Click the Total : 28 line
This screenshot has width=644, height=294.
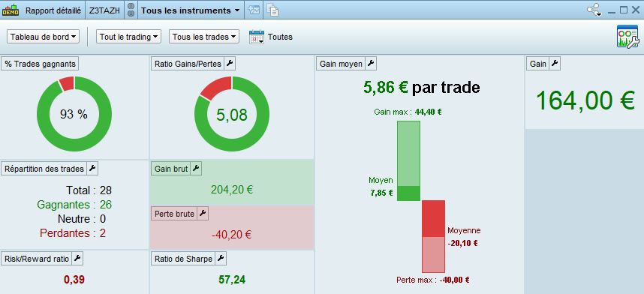(x=89, y=190)
